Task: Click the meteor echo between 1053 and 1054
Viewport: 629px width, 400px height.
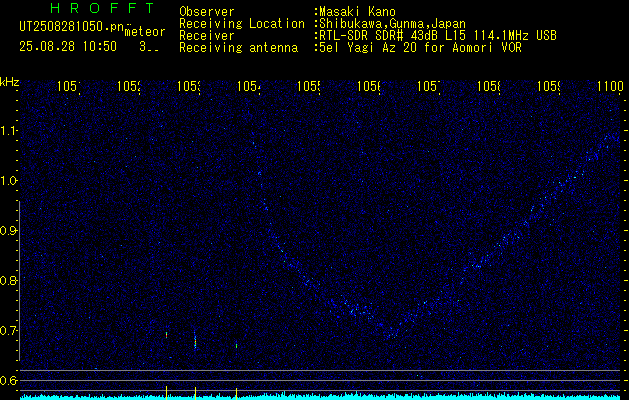Action: pos(236,345)
